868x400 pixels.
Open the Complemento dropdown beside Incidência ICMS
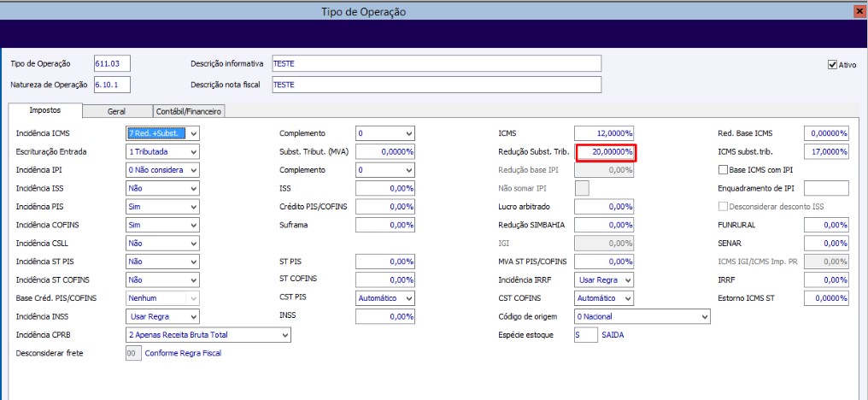click(x=384, y=133)
